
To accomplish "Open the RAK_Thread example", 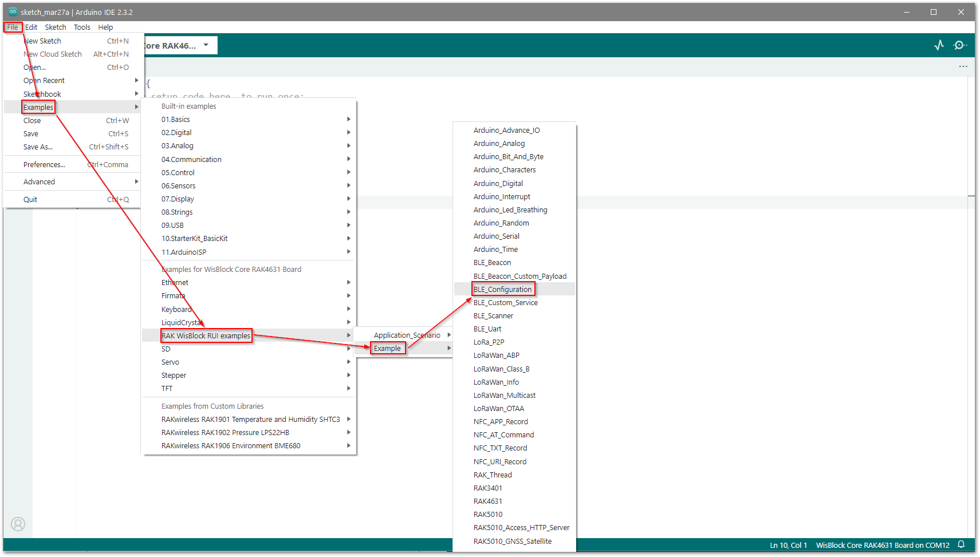I will [514, 475].
